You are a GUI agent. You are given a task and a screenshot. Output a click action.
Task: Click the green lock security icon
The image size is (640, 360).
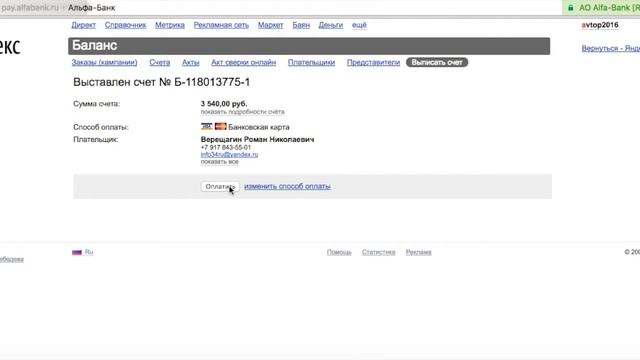(x=571, y=8)
